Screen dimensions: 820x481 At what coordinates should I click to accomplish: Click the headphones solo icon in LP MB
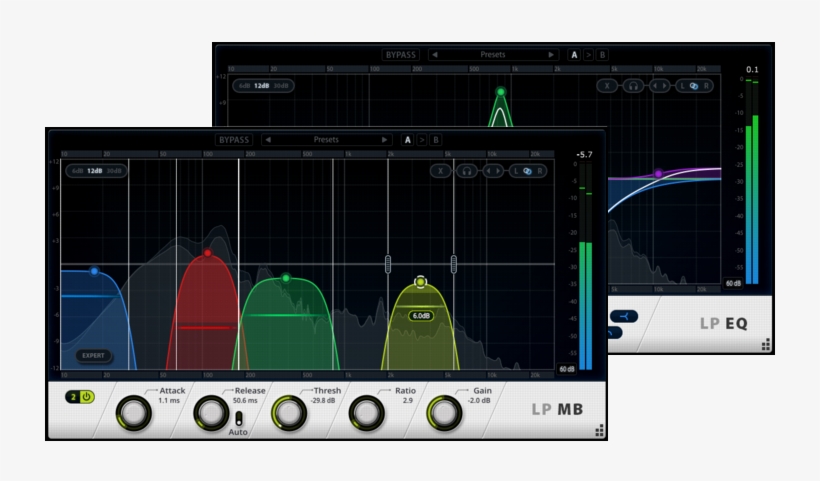[467, 171]
